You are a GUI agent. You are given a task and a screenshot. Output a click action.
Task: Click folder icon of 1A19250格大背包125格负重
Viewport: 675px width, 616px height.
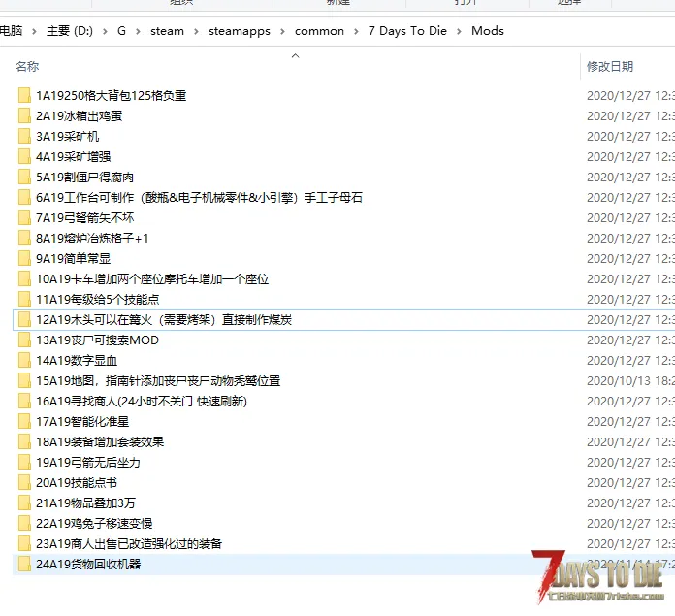click(x=24, y=96)
